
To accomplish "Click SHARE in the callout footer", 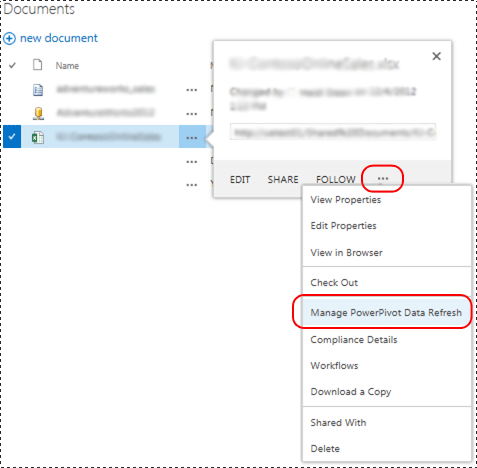I will [x=283, y=180].
